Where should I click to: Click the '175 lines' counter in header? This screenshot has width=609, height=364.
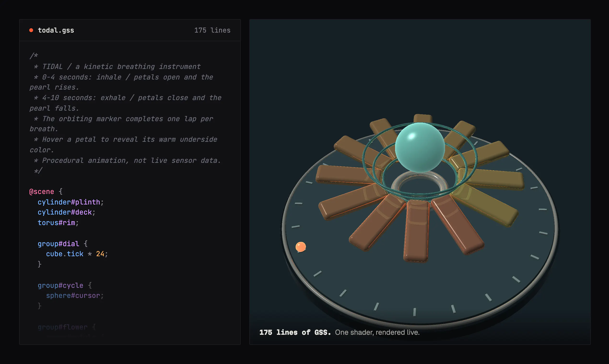212,30
